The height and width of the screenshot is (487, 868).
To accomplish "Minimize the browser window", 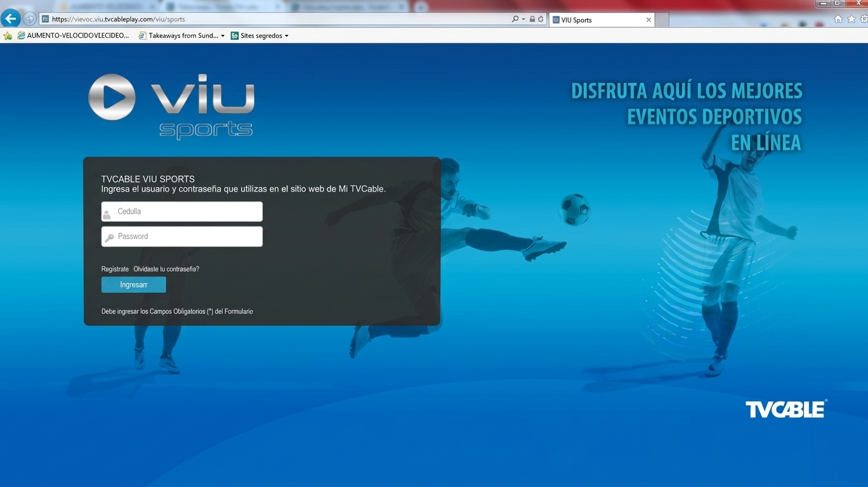I will tap(824, 3).
